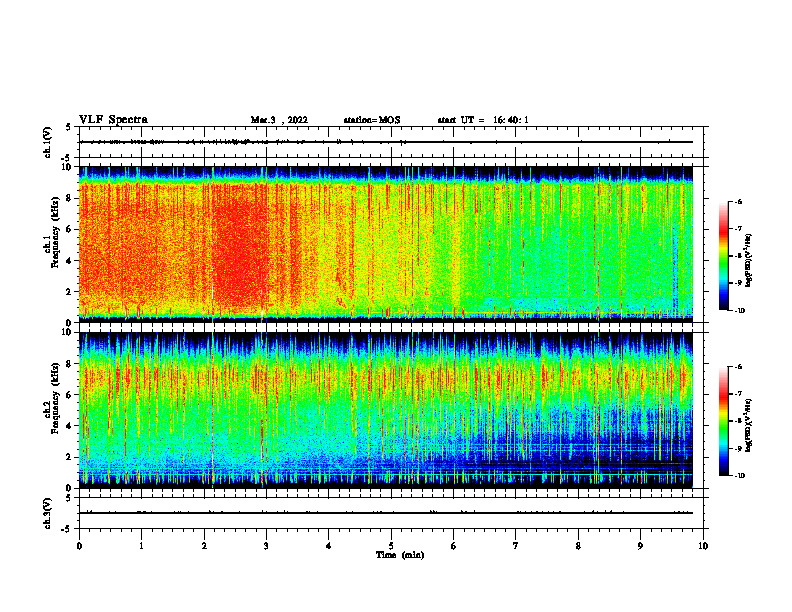This screenshot has width=792, height=612.
Task: Click time axis tick label "8"
Action: [x=578, y=546]
